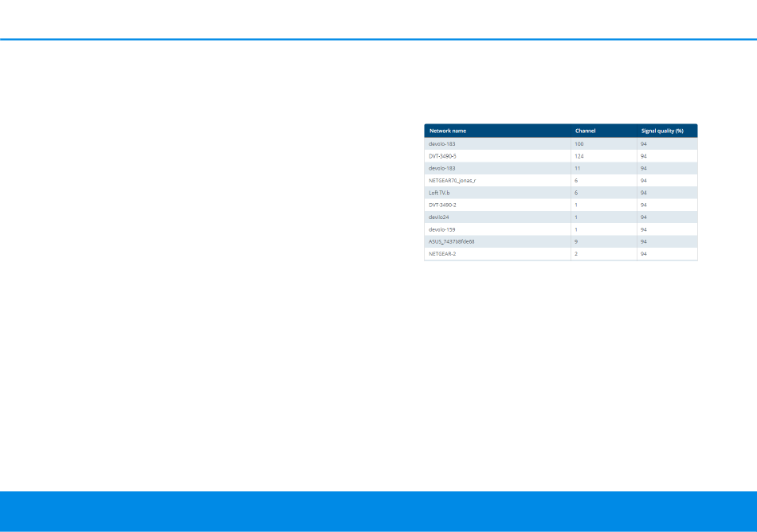Select the NETGEAR-2 network name
The width and height of the screenshot is (757, 532).
pyautogui.click(x=442, y=253)
